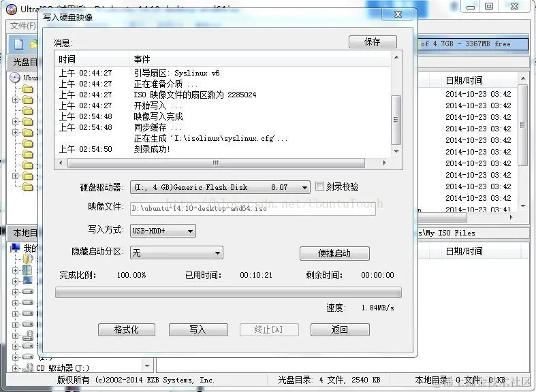Click the 100.00% completion value

[x=131, y=275]
